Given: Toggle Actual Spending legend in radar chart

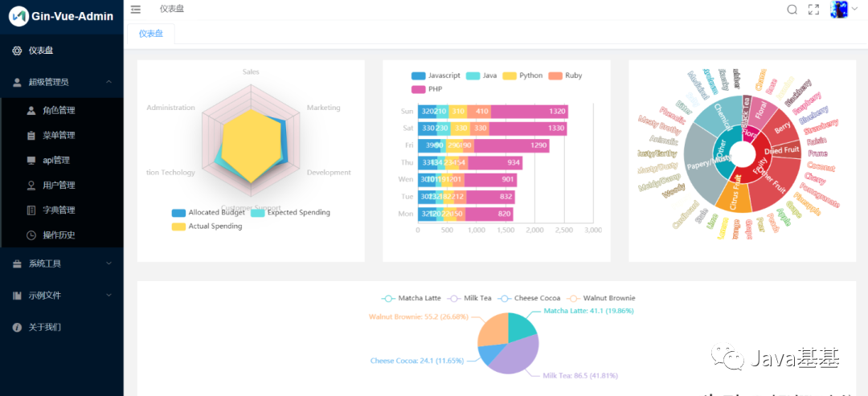Looking at the screenshot, I should [207, 227].
